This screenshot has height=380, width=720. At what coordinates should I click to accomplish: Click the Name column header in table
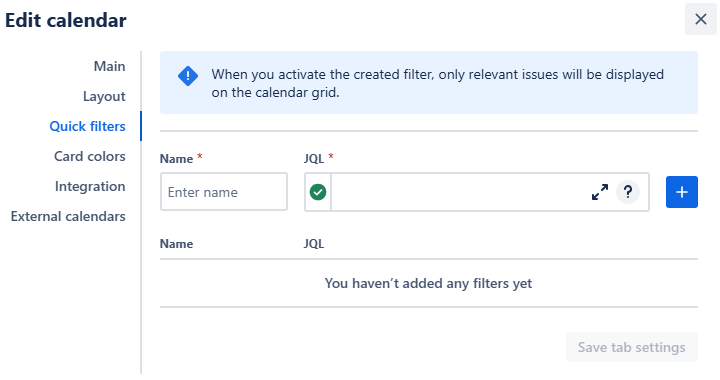click(176, 244)
